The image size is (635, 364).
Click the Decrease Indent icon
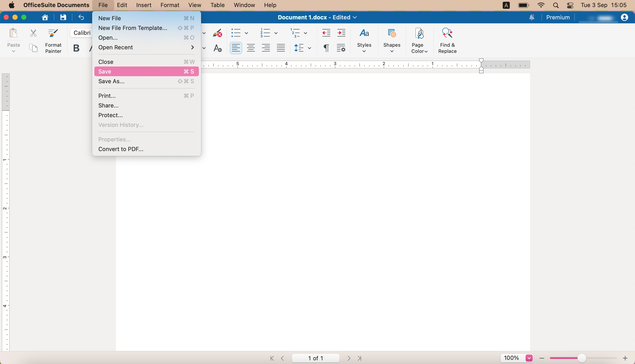[x=326, y=33]
